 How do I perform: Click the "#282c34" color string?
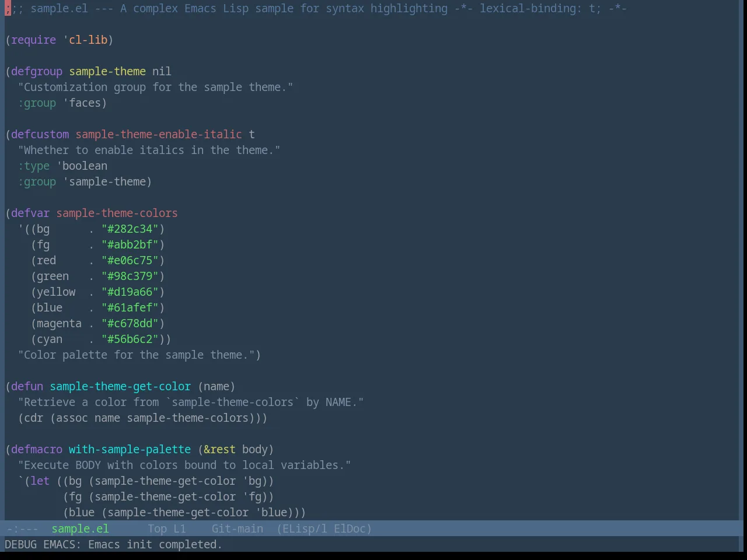[x=130, y=229]
